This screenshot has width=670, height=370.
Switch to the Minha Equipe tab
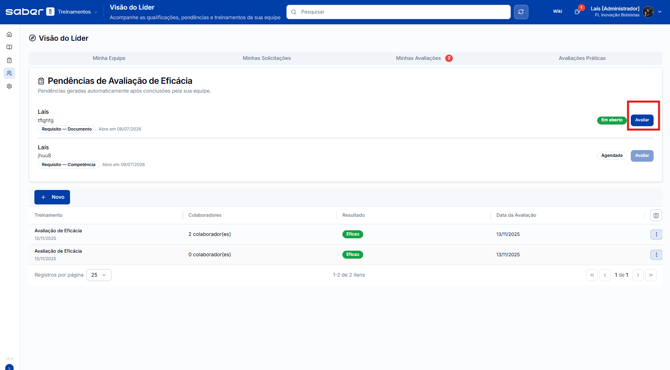click(109, 58)
